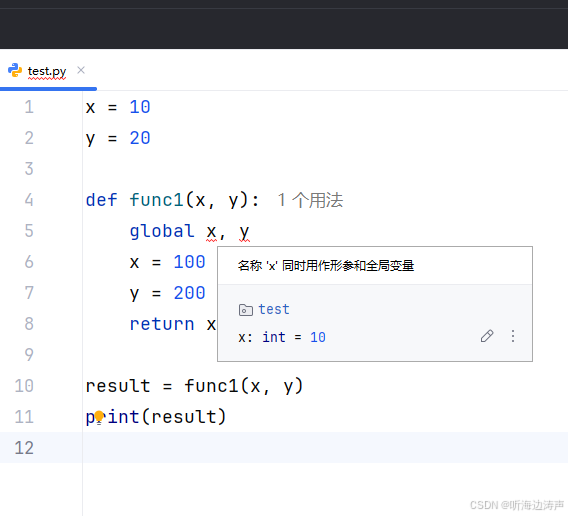Click the '1 个用法' usages hint
This screenshot has height=516, width=568.
click(x=310, y=200)
